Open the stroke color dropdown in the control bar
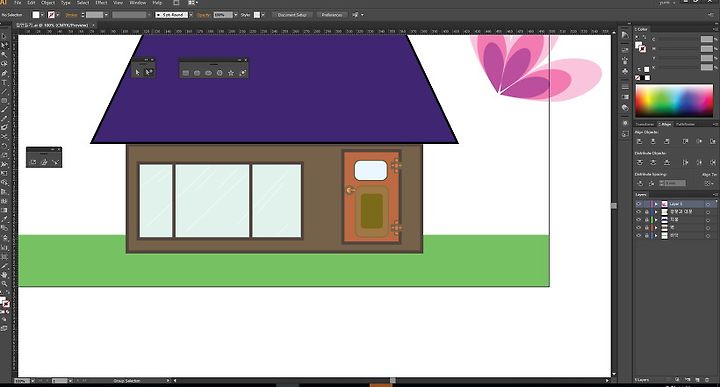 58,15
